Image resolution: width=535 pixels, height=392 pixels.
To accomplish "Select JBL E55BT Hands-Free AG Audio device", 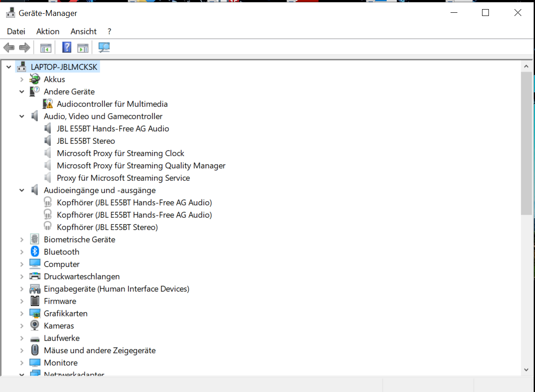I will pyautogui.click(x=113, y=128).
